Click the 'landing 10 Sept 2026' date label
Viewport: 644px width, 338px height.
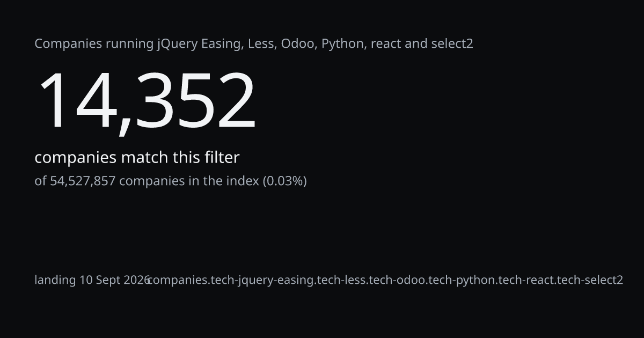pyautogui.click(x=92, y=280)
